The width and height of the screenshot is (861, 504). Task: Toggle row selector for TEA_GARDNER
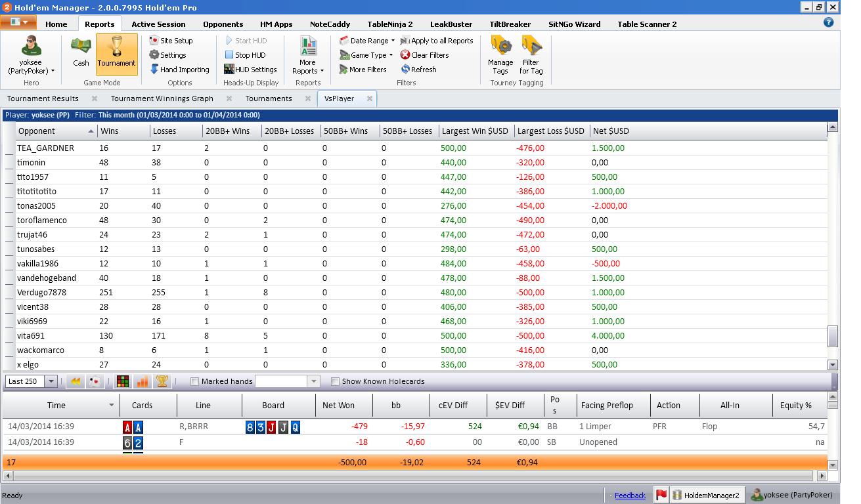point(9,148)
